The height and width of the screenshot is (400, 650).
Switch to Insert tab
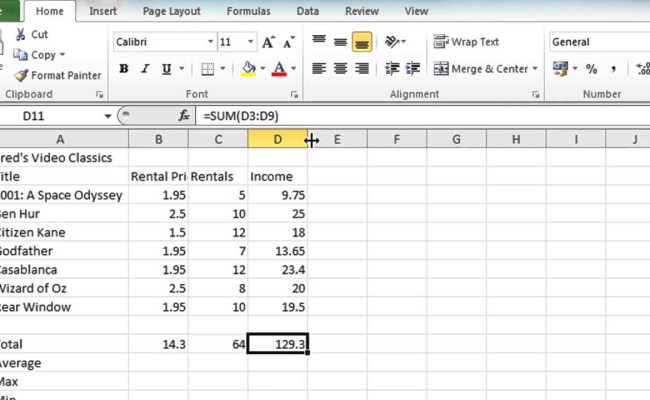[x=103, y=11]
